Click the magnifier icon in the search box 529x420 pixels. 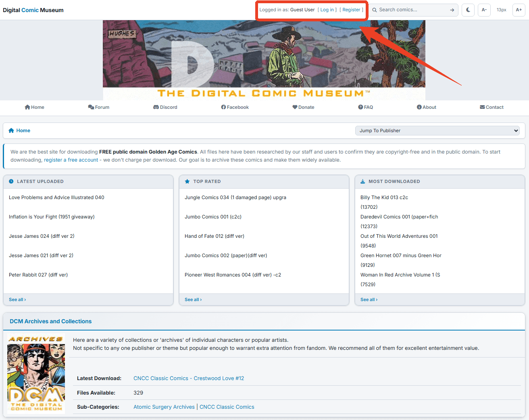point(375,10)
